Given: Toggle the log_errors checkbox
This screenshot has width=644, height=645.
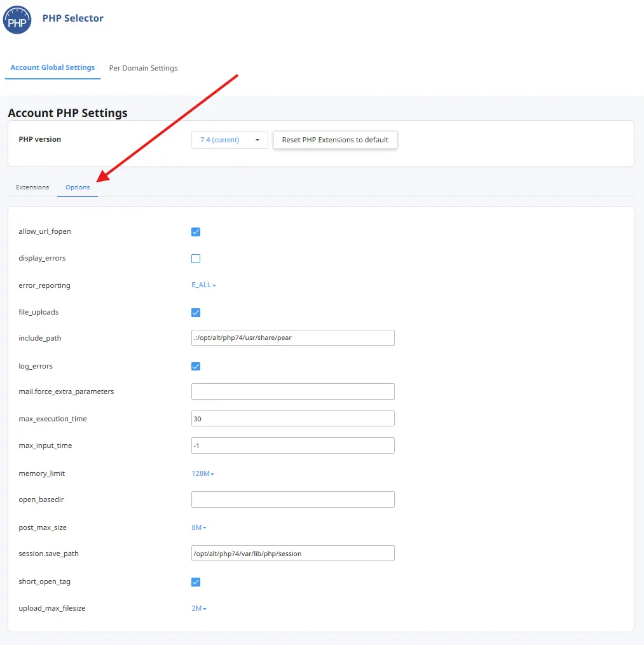Looking at the screenshot, I should click(x=196, y=367).
